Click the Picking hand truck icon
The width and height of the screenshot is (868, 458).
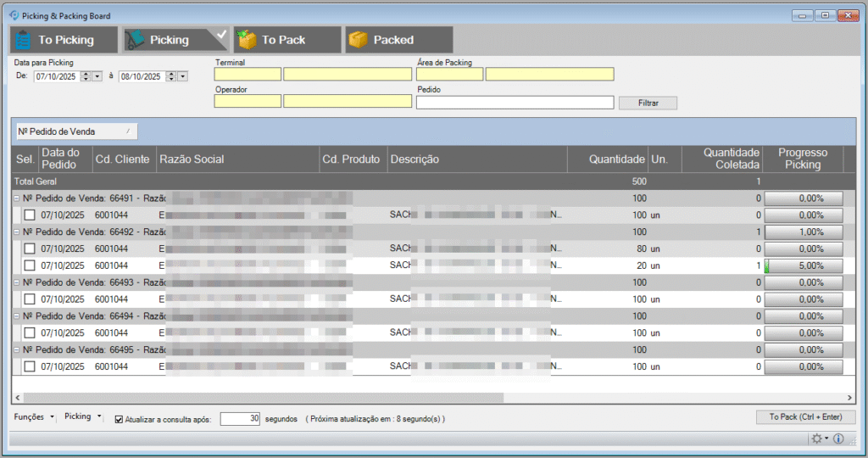pos(135,40)
